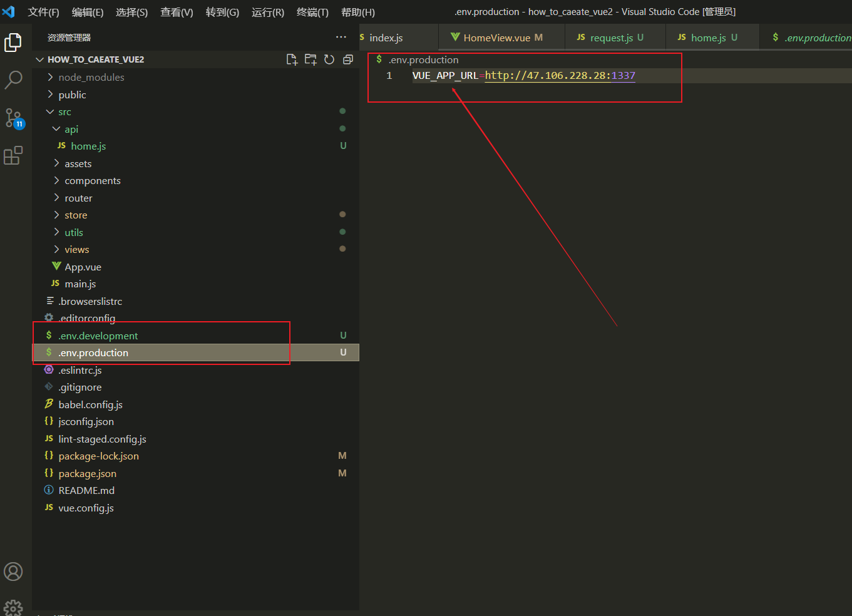The height and width of the screenshot is (616, 852).
Task: Open Source Control view with 11 changes
Action: pos(13,118)
